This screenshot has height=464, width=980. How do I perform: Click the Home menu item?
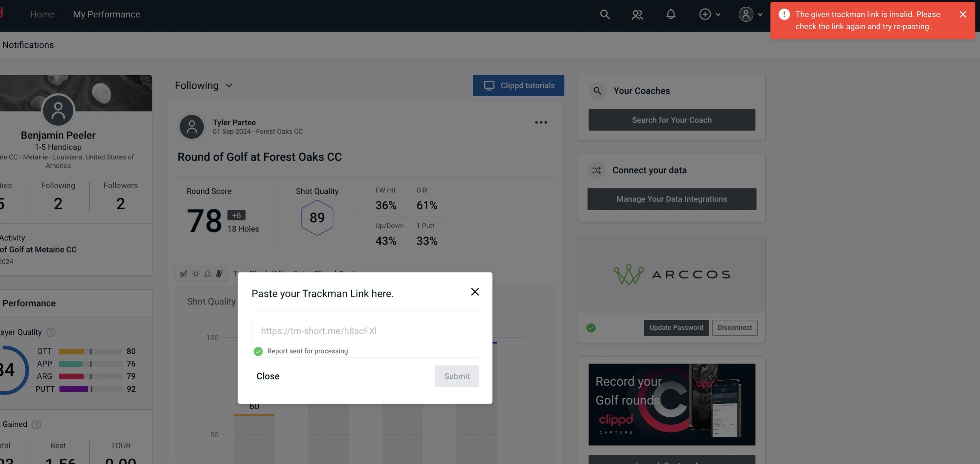point(42,14)
